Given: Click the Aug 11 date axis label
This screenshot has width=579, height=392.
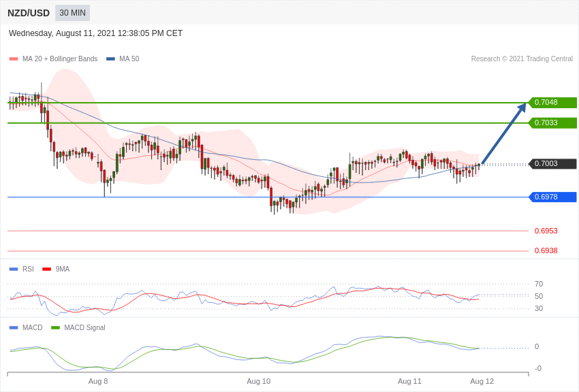Looking at the screenshot, I should pyautogui.click(x=409, y=381).
